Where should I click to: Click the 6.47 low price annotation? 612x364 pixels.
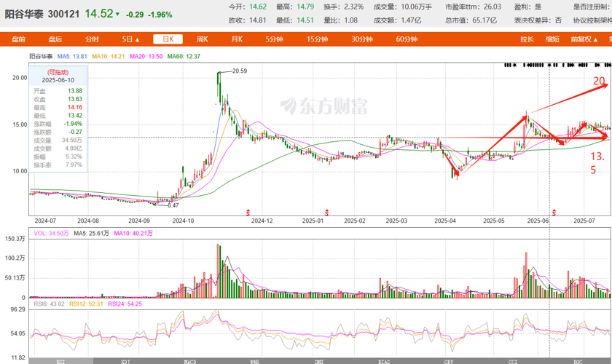pos(173,205)
